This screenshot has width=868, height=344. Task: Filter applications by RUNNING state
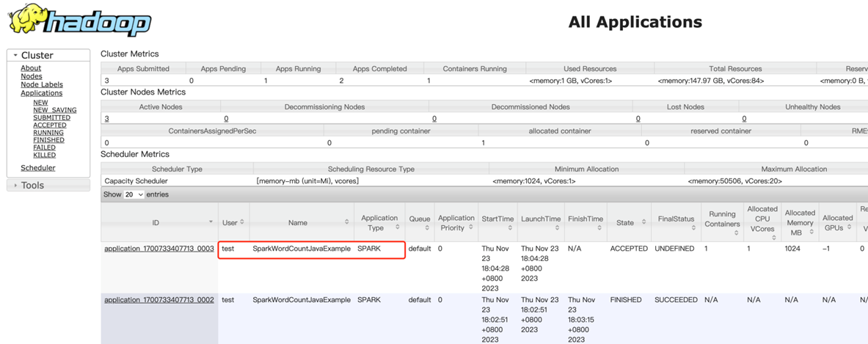coord(48,133)
